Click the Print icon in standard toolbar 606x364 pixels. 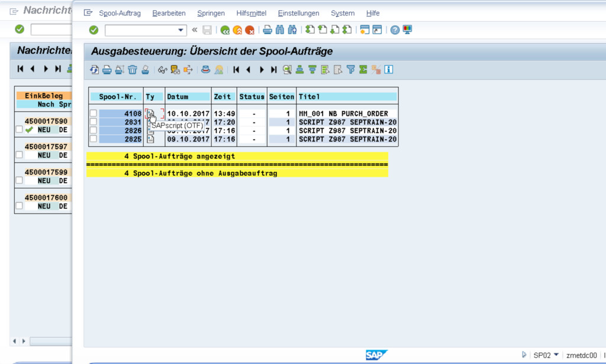(x=267, y=30)
